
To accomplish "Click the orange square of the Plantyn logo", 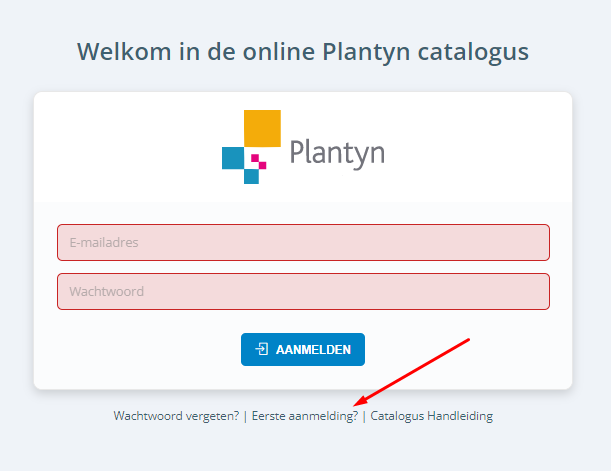I will [x=262, y=129].
